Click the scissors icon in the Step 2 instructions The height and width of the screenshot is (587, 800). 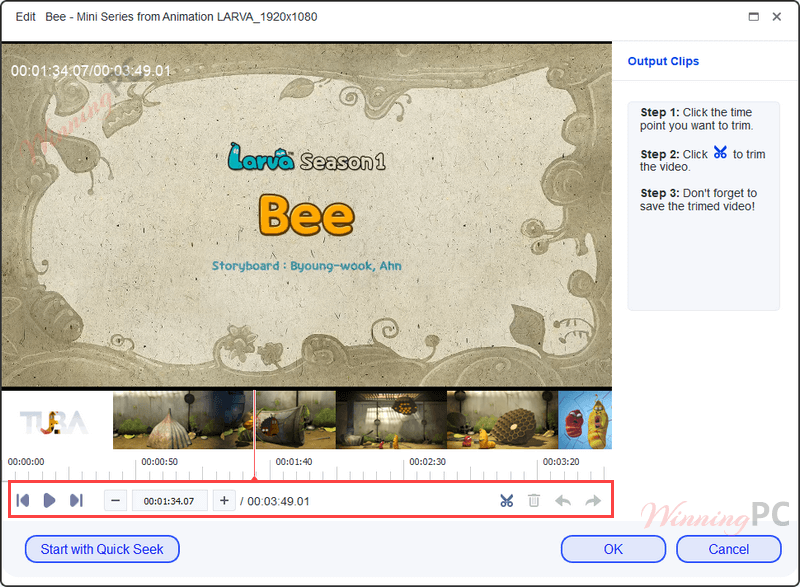[720, 152]
